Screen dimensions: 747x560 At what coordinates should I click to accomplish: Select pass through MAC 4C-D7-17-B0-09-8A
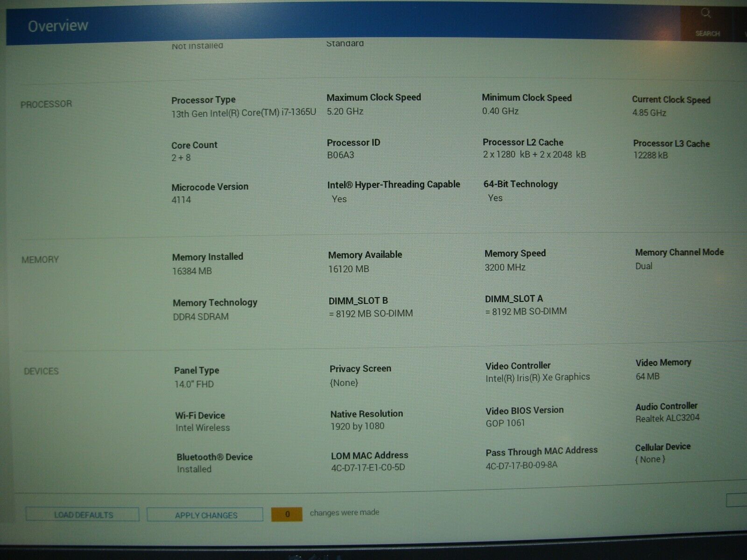(521, 465)
